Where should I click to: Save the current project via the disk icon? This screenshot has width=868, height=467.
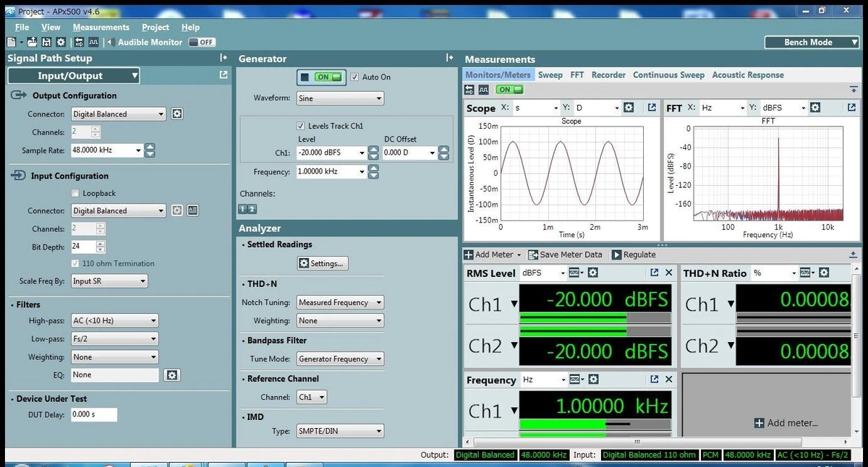pos(46,41)
